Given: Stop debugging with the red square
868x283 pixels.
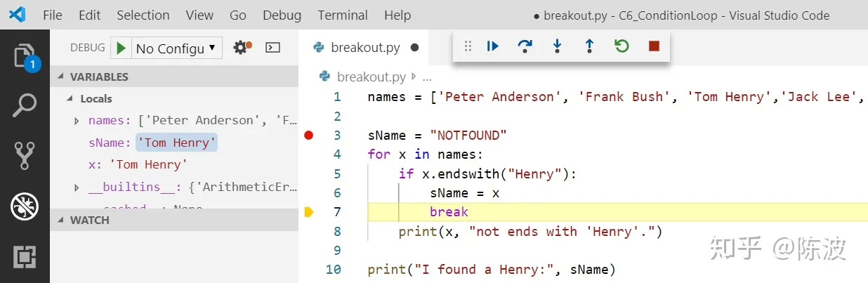Looking at the screenshot, I should (x=654, y=46).
